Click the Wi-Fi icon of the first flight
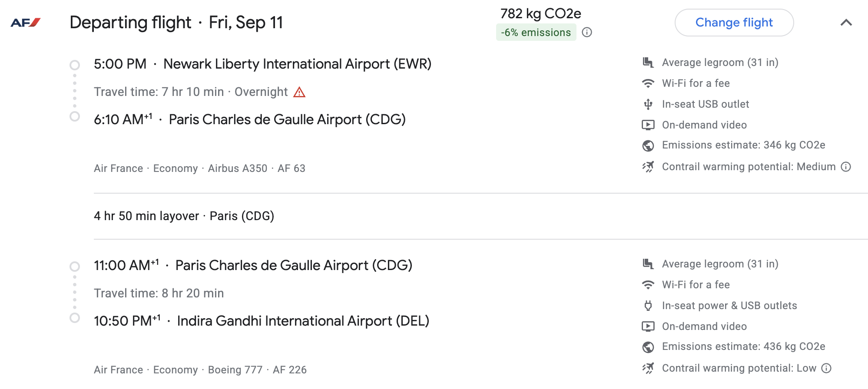868x389 pixels. coord(648,83)
